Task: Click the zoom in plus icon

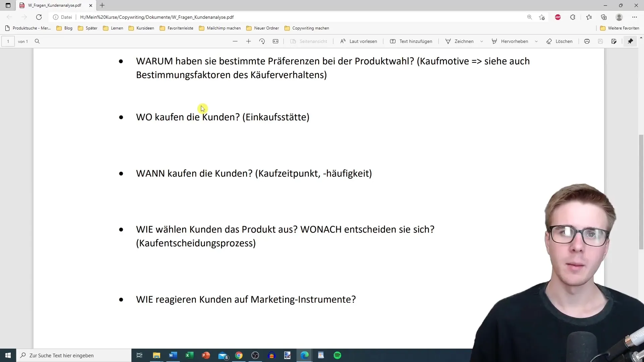Action: click(249, 41)
